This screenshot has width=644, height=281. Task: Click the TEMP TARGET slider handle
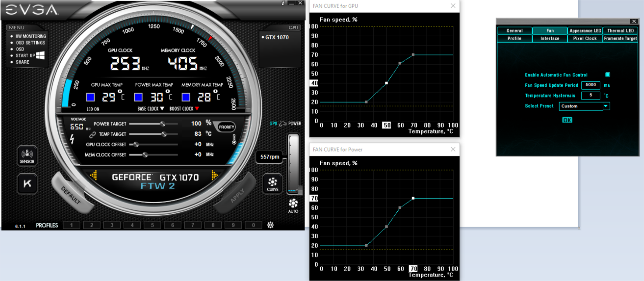[164, 134]
